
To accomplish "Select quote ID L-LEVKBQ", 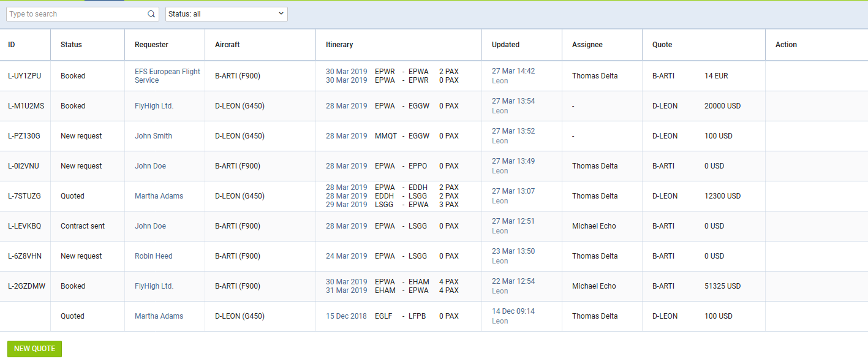I will pos(25,226).
